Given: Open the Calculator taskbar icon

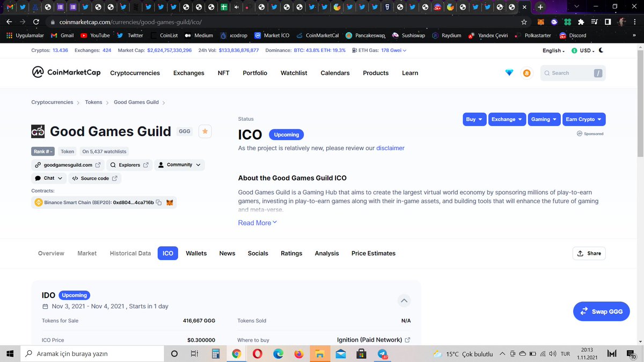Looking at the screenshot, I should click(216, 353).
